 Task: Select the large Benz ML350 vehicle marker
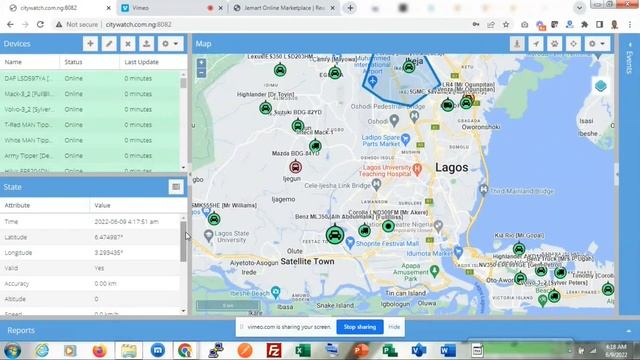335,235
